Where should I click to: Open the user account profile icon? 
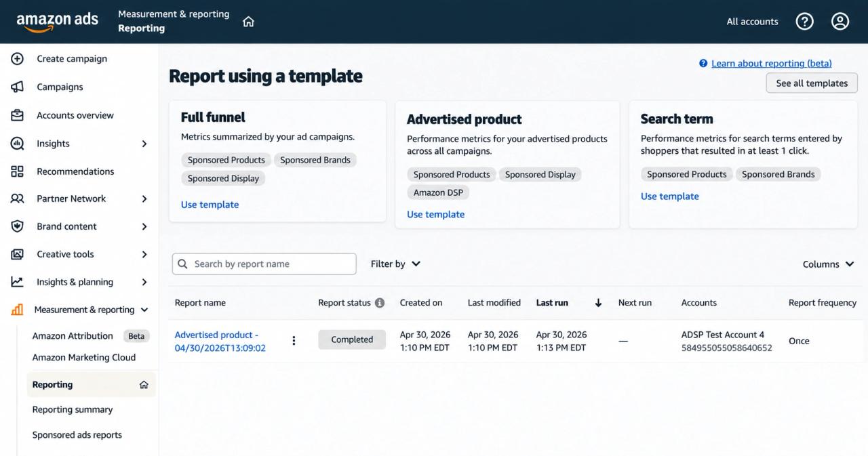click(840, 22)
